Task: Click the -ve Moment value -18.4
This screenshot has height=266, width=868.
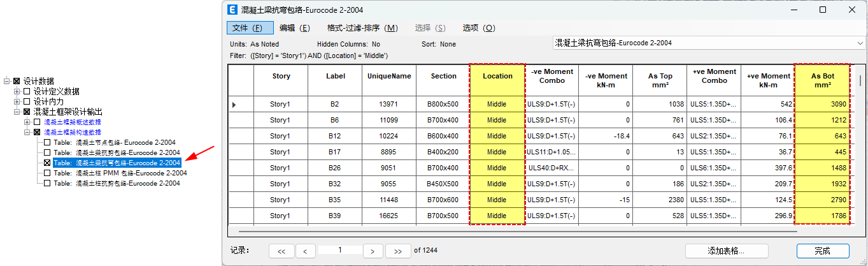Action: 606,136
